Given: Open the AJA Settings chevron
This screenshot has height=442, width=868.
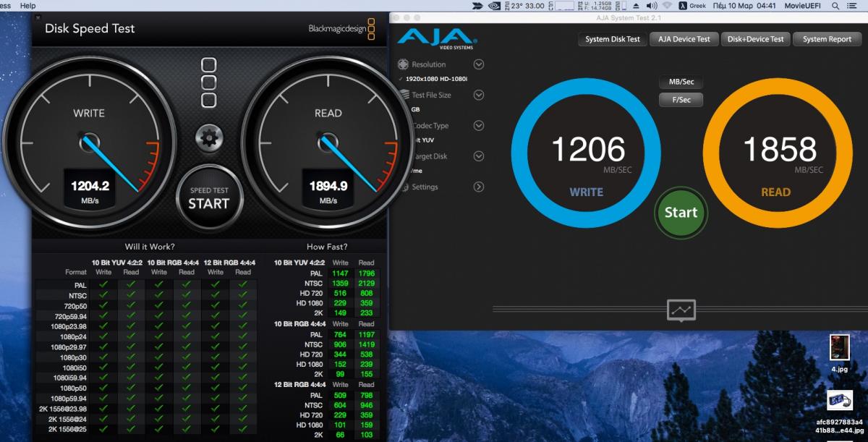Looking at the screenshot, I should 479,187.
